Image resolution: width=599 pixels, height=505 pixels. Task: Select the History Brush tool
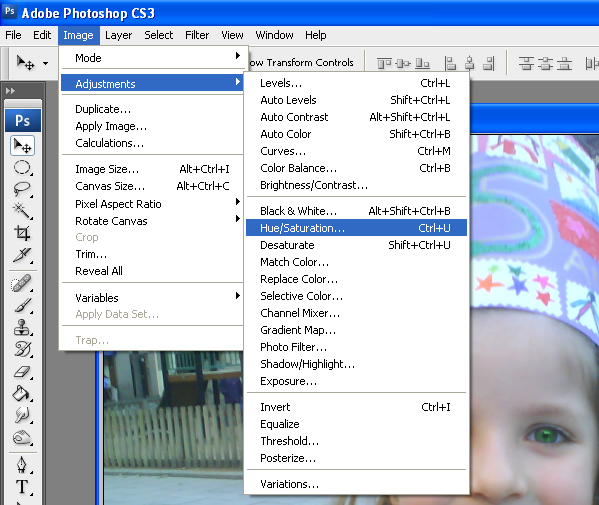point(22,349)
